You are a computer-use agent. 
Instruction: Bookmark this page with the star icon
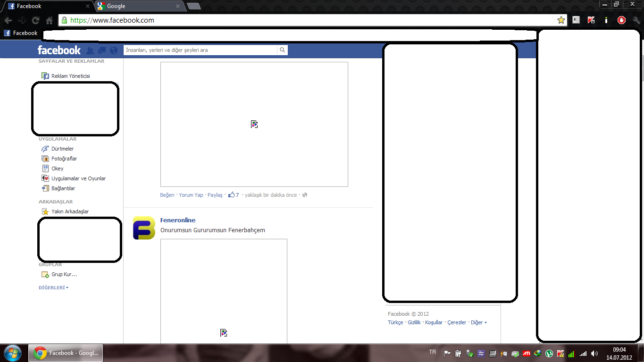pos(561,20)
